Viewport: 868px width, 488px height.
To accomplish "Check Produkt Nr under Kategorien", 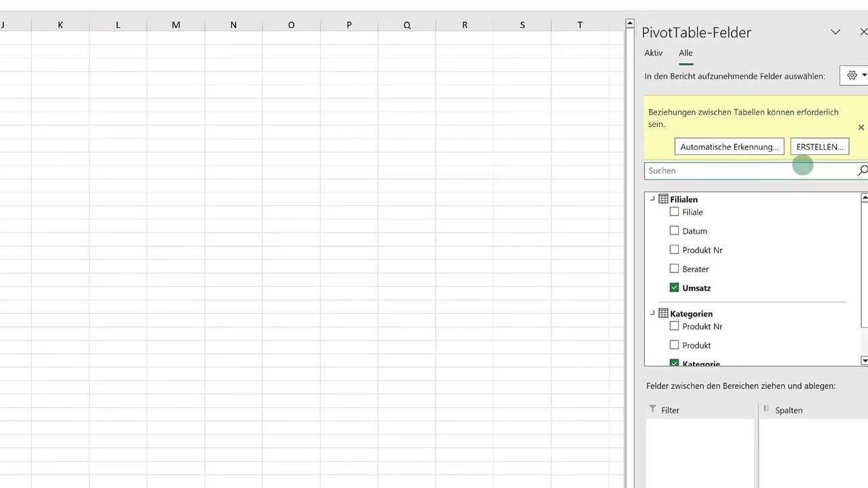I will click(674, 326).
